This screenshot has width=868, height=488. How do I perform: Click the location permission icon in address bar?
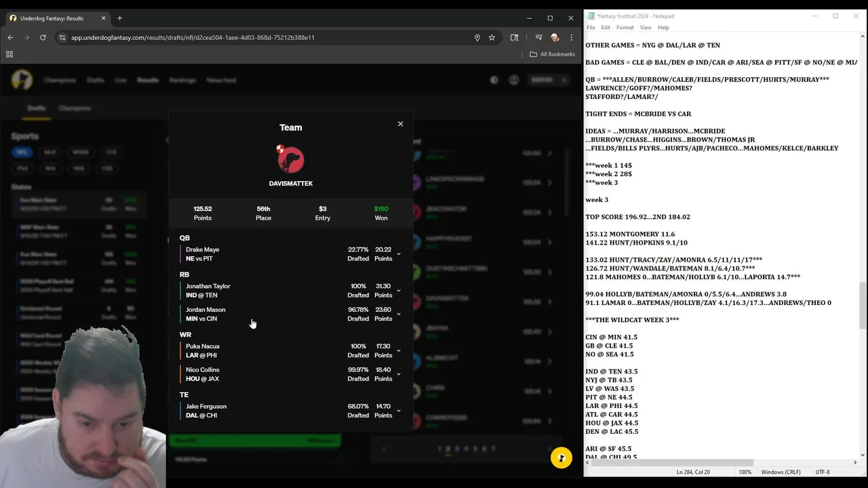(477, 37)
